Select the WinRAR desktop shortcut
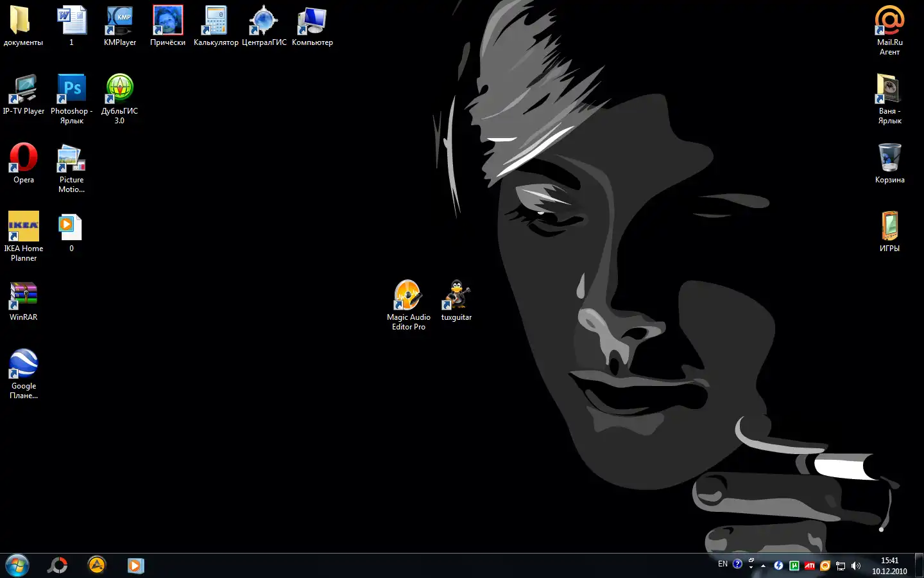This screenshot has width=924, height=578. (24, 295)
